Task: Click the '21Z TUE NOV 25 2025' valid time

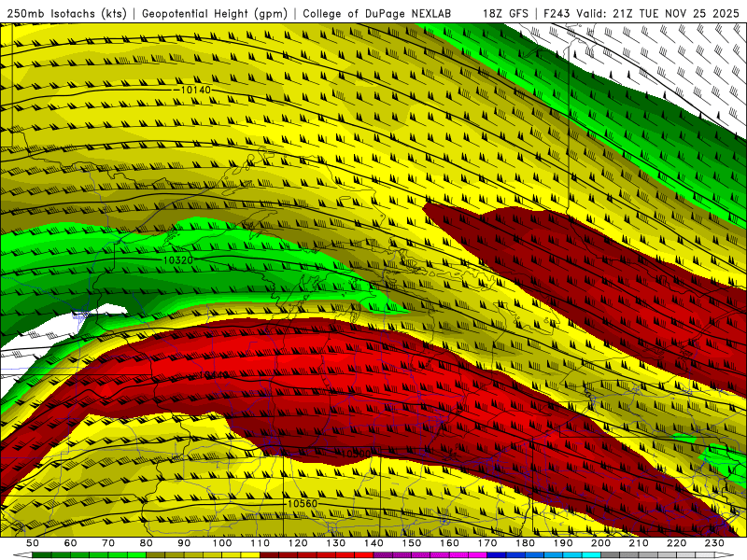Action: click(x=676, y=14)
